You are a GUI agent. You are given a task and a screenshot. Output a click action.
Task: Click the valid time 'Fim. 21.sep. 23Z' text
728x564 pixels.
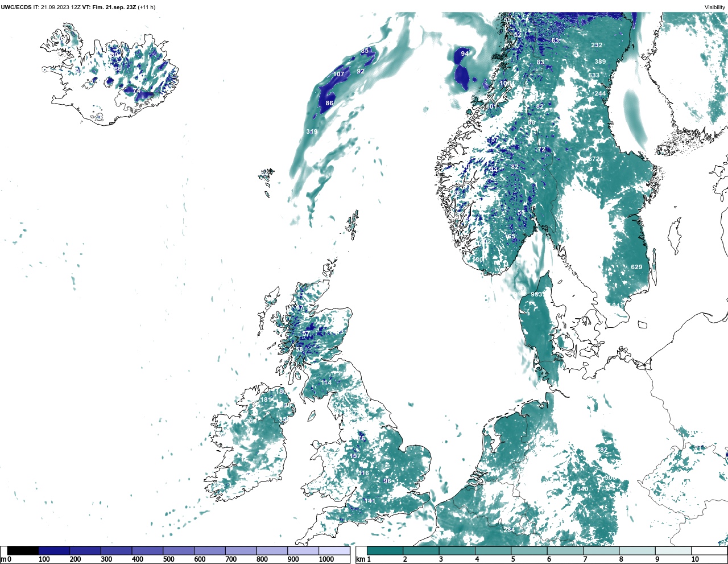tap(114, 7)
